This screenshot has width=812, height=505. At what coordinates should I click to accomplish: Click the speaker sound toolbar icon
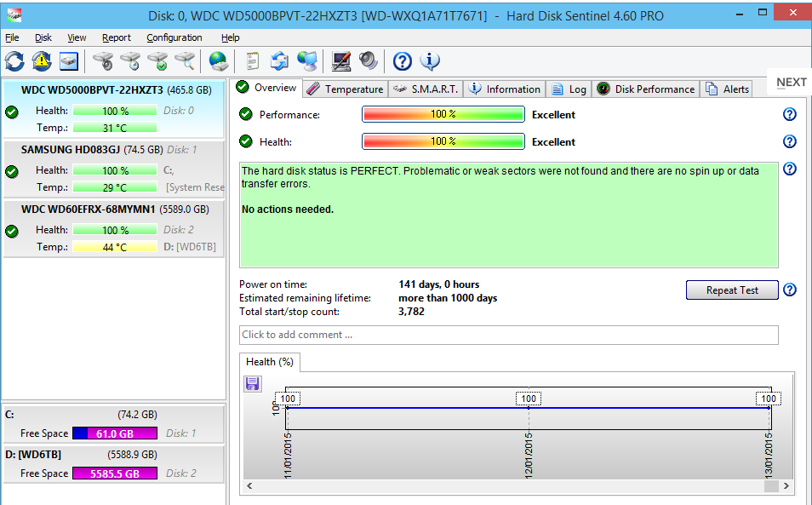[x=369, y=61]
